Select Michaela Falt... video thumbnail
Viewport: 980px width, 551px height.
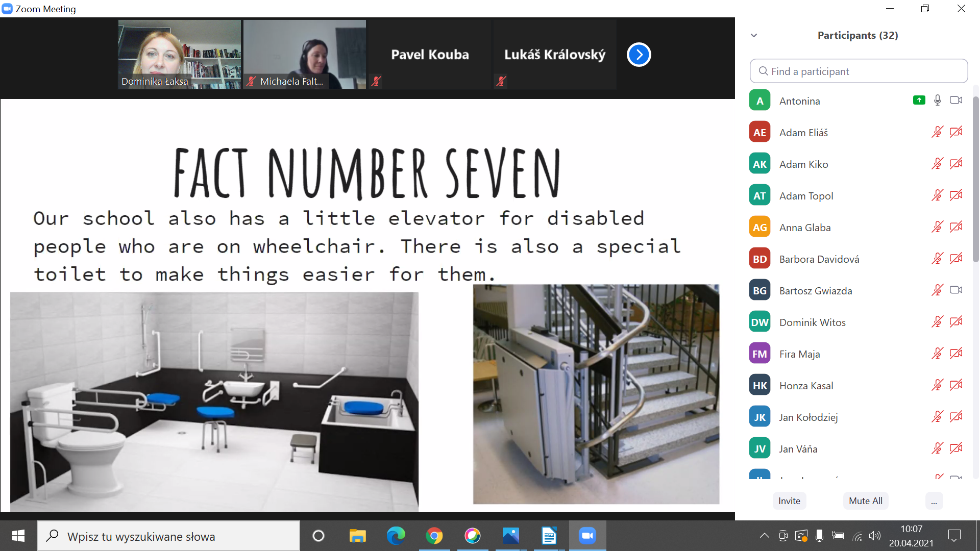point(304,54)
